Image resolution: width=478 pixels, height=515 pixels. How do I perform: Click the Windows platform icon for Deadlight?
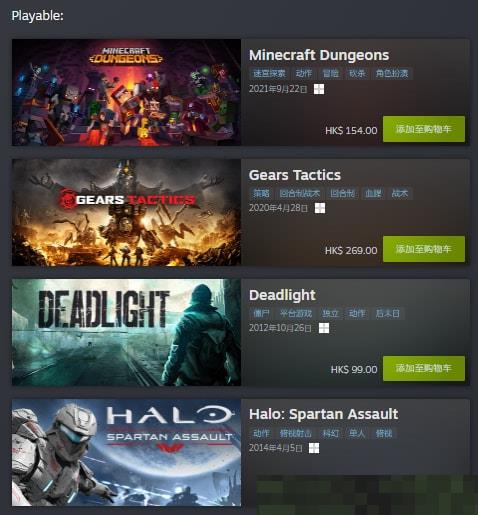[x=324, y=328]
